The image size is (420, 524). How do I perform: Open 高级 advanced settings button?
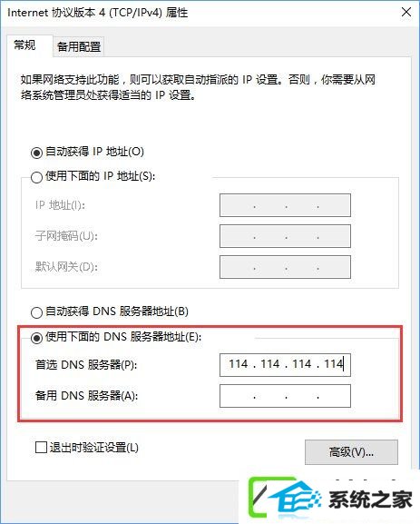pyautogui.click(x=351, y=452)
